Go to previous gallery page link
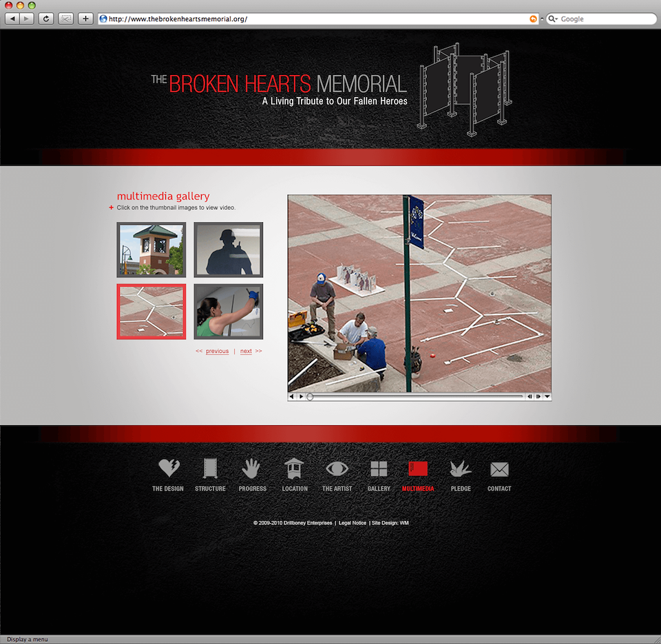 point(217,351)
